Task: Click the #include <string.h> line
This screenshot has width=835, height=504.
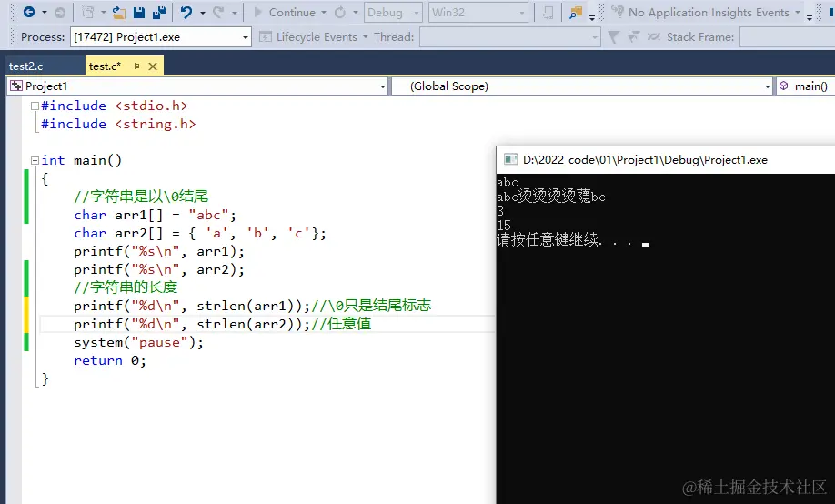Action: 119,124
